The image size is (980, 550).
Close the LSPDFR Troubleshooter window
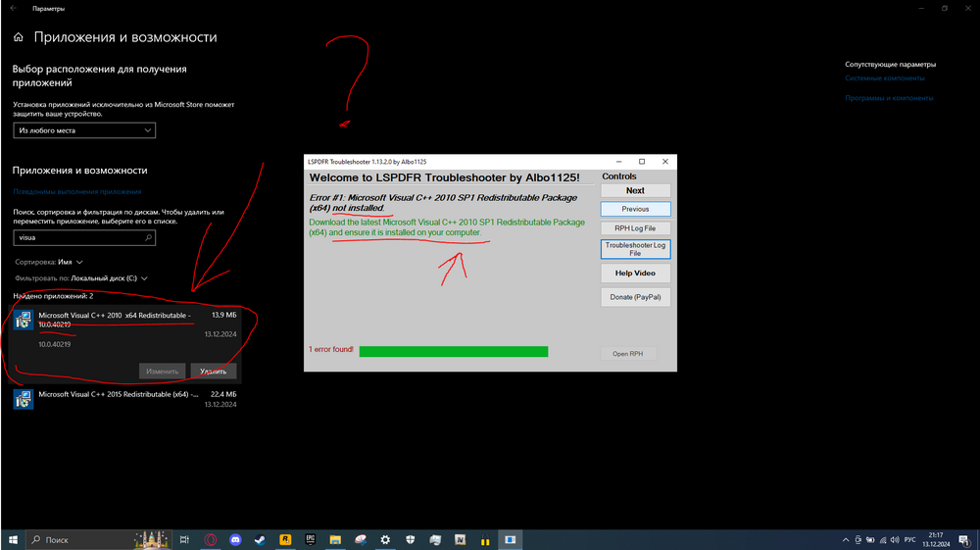click(665, 161)
